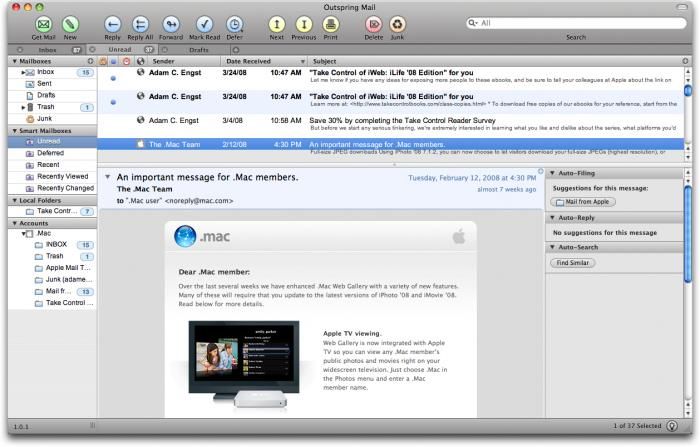Collapse the Smart Mailboxes section
700x447 pixels.
point(15,131)
